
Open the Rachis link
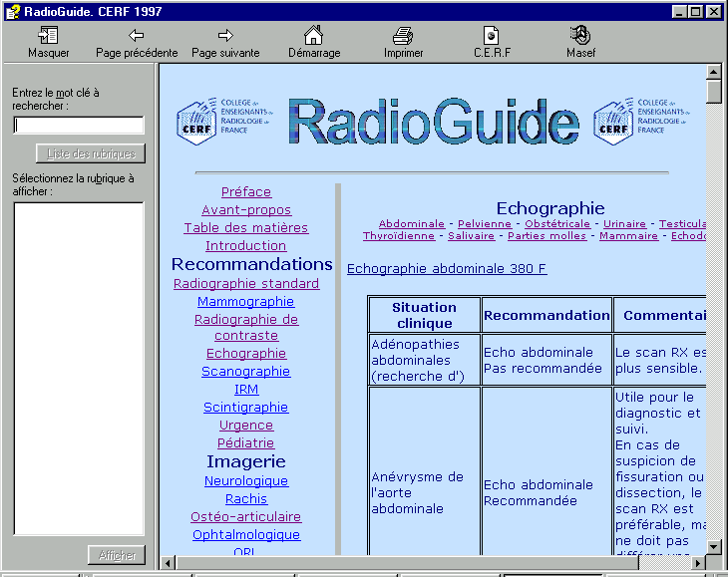[x=246, y=499]
